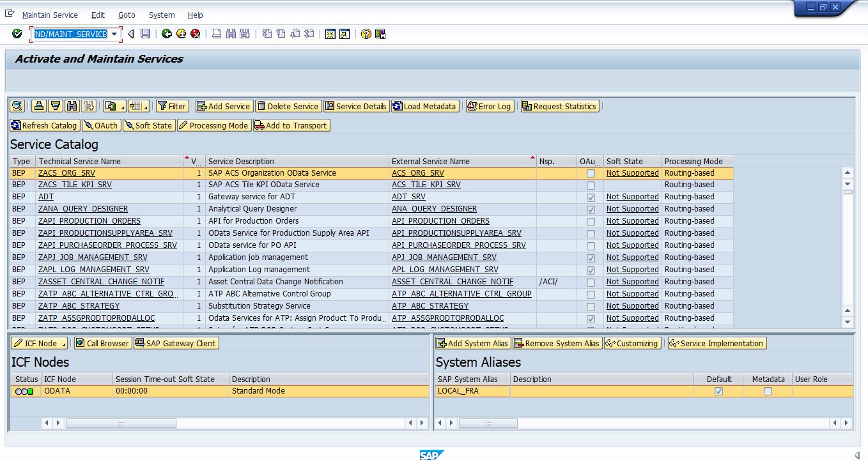Click the Print icon in the catalog toolbar
868x460 pixels.
click(x=39, y=106)
